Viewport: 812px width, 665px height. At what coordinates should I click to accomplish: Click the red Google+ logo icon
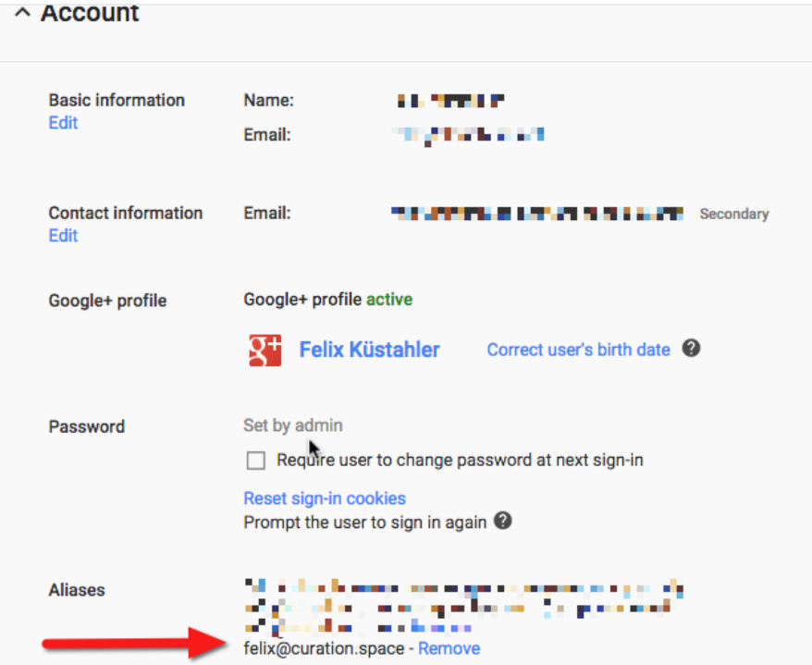265,350
